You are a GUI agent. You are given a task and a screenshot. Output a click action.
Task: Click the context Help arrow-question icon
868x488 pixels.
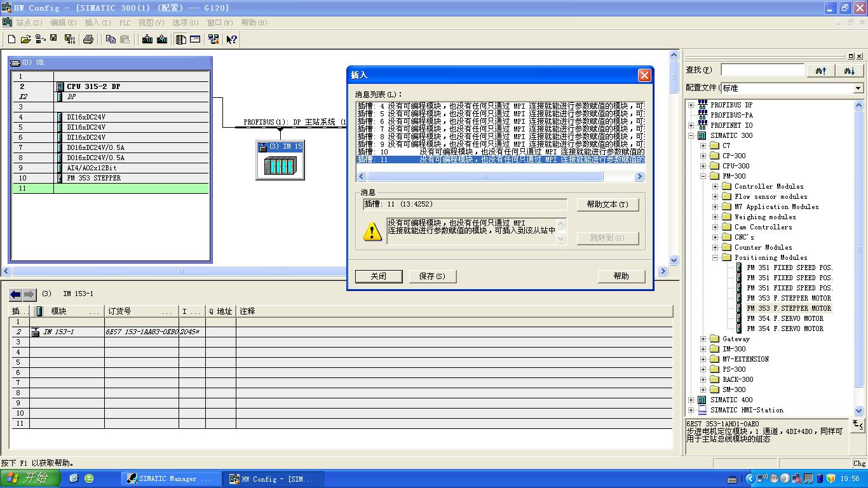231,39
